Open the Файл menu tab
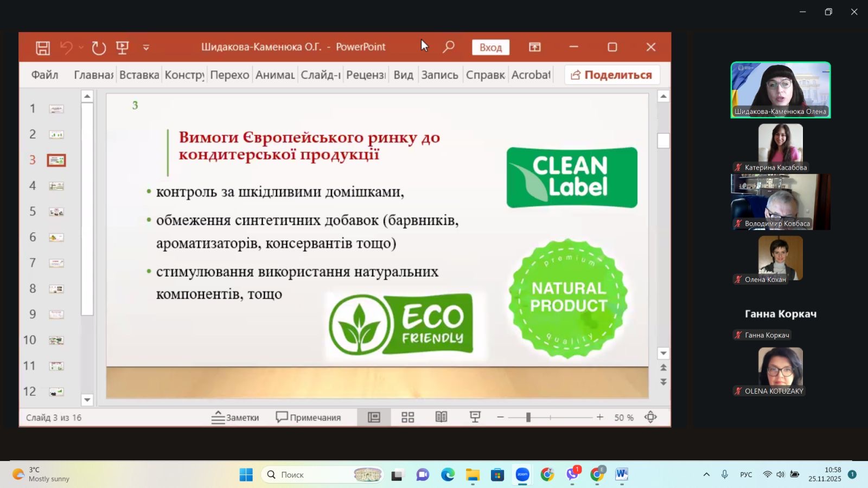The height and width of the screenshot is (488, 868). point(44,75)
